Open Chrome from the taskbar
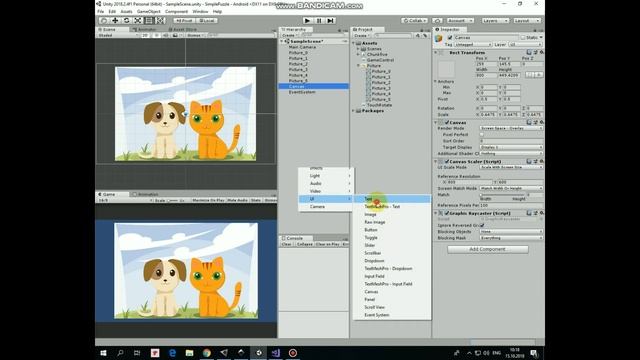This screenshot has height=360, width=640. coord(207,353)
